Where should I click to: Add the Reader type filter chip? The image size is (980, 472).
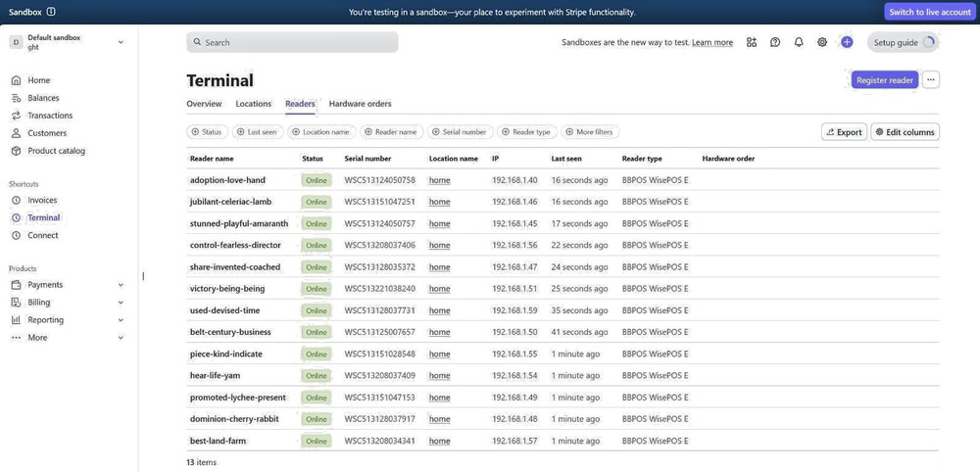coord(525,132)
